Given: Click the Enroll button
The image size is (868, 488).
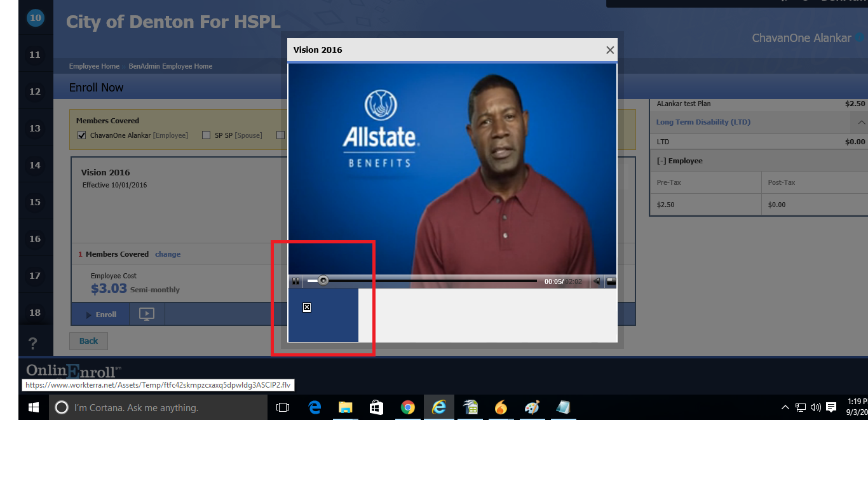Looking at the screenshot, I should [101, 315].
